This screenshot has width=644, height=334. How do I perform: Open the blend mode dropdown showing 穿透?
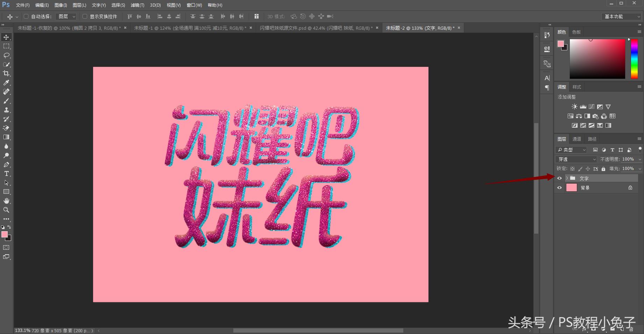576,159
